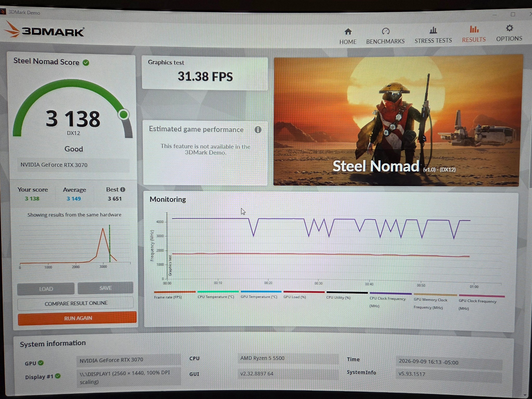The height and width of the screenshot is (399, 532).
Task: Click the Average score value 3 149
Action: click(x=74, y=199)
